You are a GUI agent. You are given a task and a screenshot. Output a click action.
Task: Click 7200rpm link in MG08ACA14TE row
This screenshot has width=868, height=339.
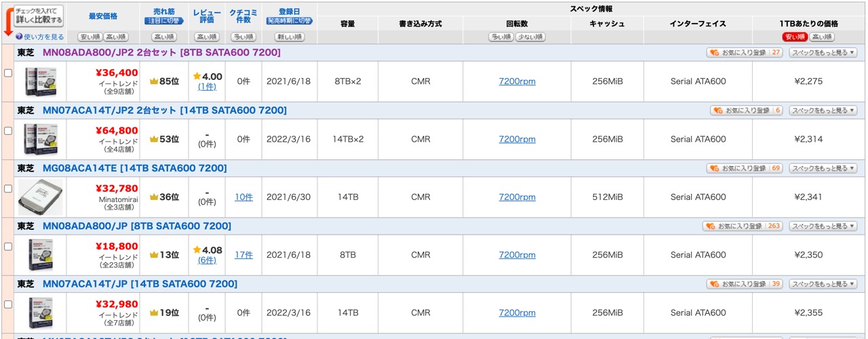517,197
